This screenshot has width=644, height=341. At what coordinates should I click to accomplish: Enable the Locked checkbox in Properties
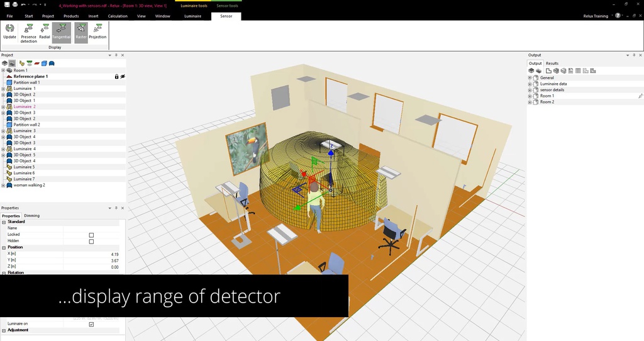tap(91, 235)
